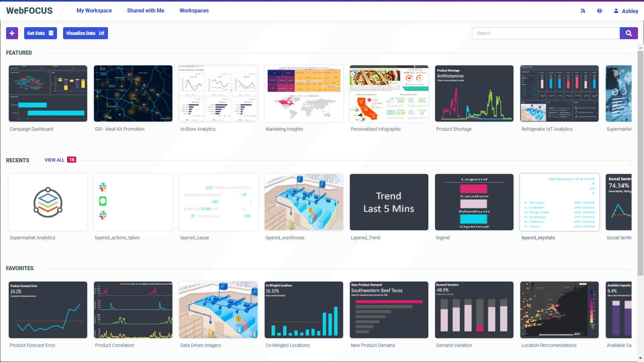
Task: Go to Workspaces tab
Action: click(x=194, y=10)
